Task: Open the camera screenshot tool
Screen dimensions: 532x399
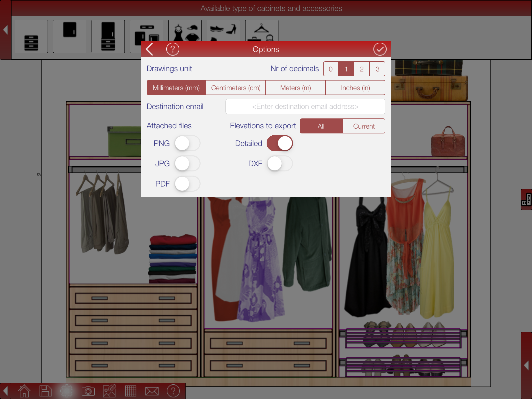Action: (88, 391)
